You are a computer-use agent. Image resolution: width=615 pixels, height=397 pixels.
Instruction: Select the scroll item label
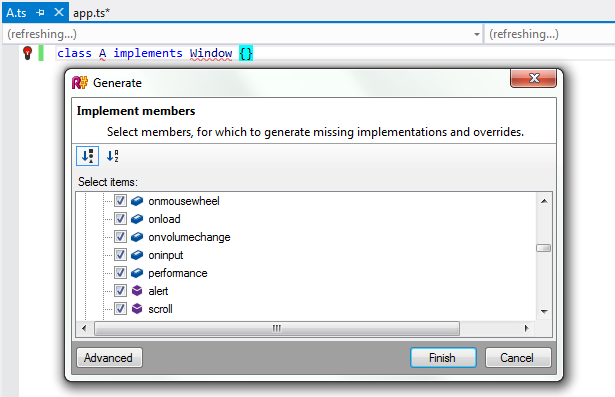(x=160, y=310)
